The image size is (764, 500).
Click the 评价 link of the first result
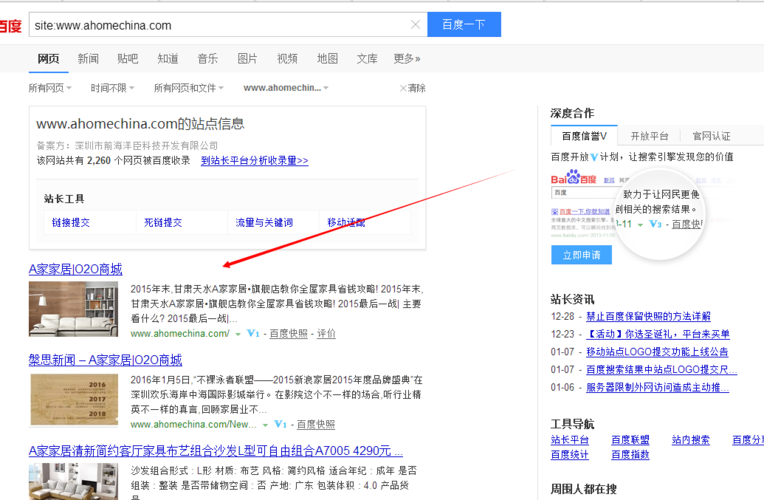click(x=326, y=333)
